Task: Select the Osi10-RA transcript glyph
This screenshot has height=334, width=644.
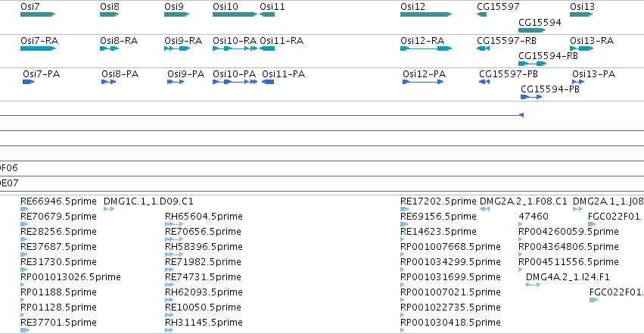Action: (x=235, y=48)
